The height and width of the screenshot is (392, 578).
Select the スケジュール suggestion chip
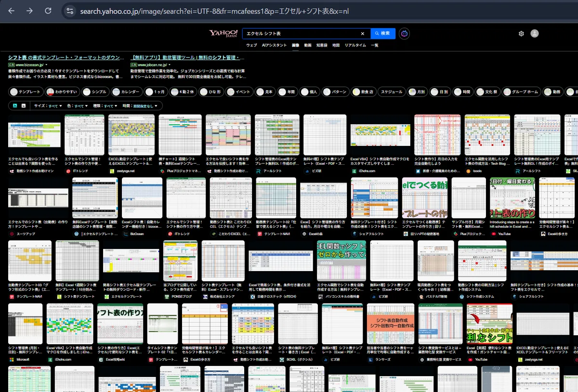(391, 91)
